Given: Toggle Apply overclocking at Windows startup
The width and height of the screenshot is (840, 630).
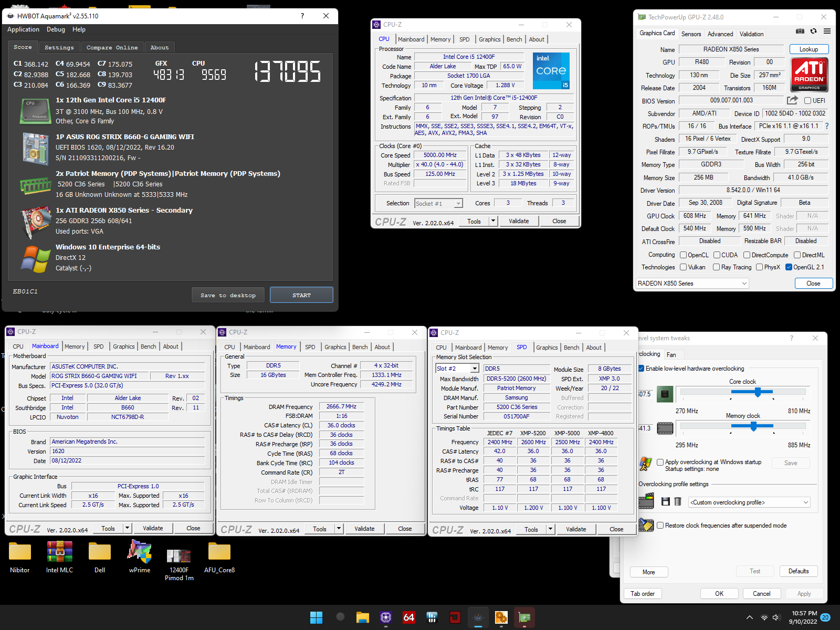Looking at the screenshot, I should click(x=660, y=462).
